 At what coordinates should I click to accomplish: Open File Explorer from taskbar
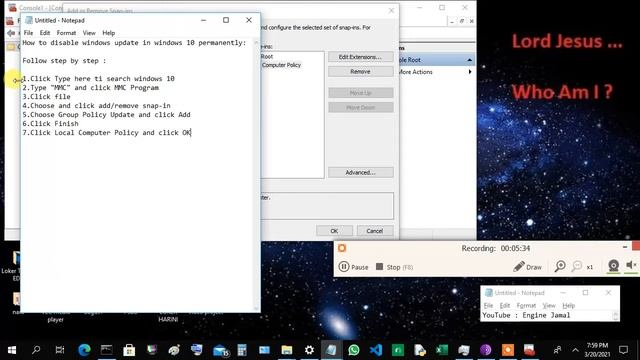287,350
